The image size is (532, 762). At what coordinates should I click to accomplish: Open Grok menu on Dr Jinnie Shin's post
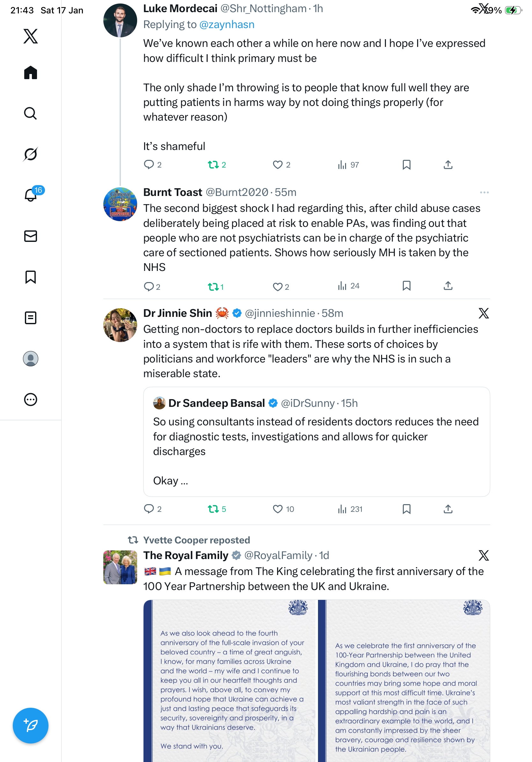[484, 313]
